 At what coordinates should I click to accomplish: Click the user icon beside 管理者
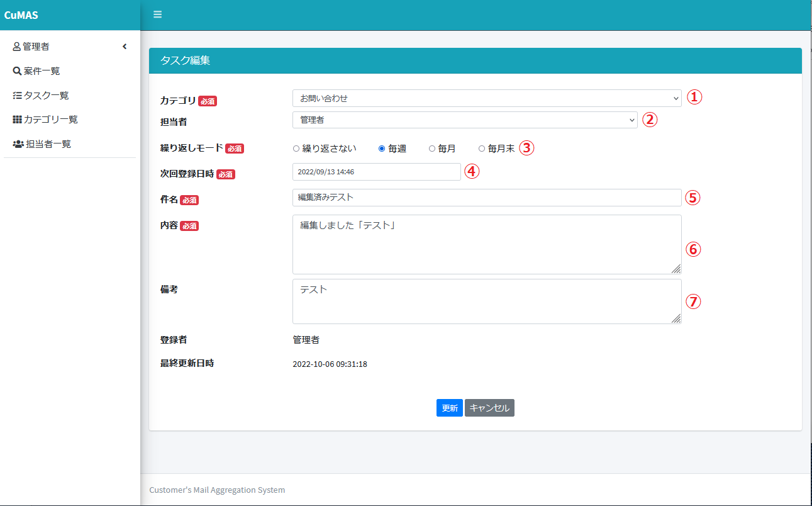16,47
